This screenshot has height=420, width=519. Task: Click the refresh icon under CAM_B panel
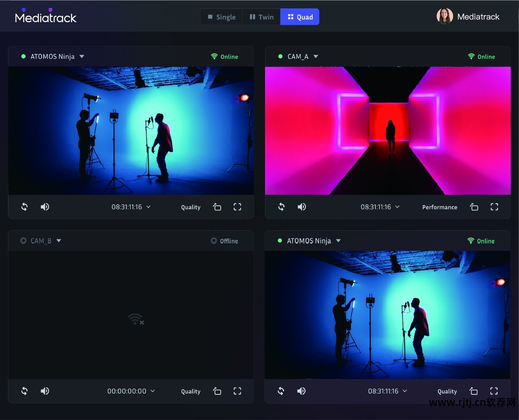[x=24, y=391]
